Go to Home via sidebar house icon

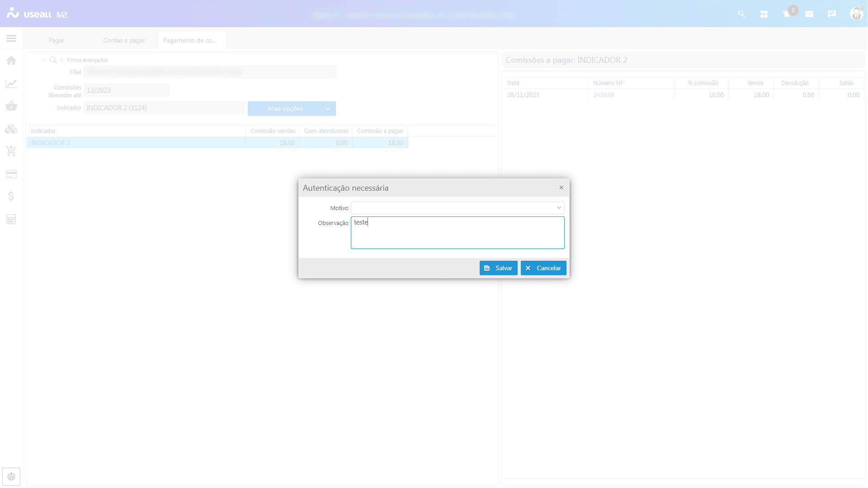tap(11, 61)
